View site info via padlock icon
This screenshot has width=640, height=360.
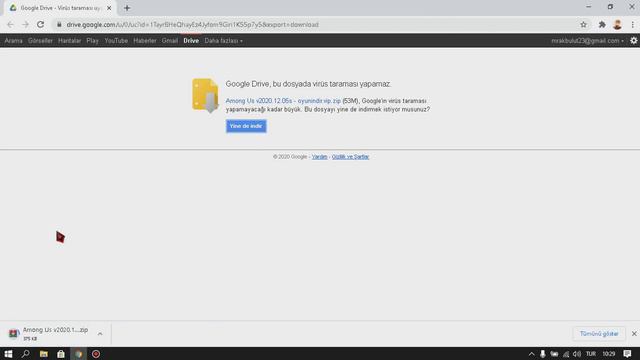click(x=59, y=24)
